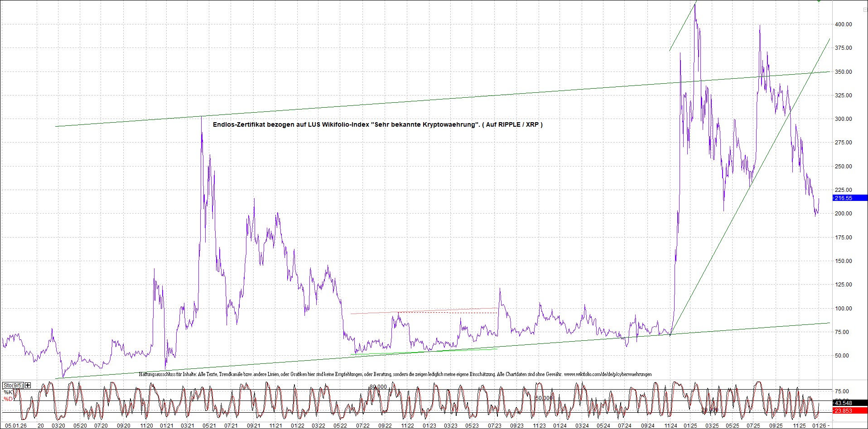This screenshot has height=429, width=868.
Task: Open the wikifolio.com link in disclaimer
Action: (608, 374)
